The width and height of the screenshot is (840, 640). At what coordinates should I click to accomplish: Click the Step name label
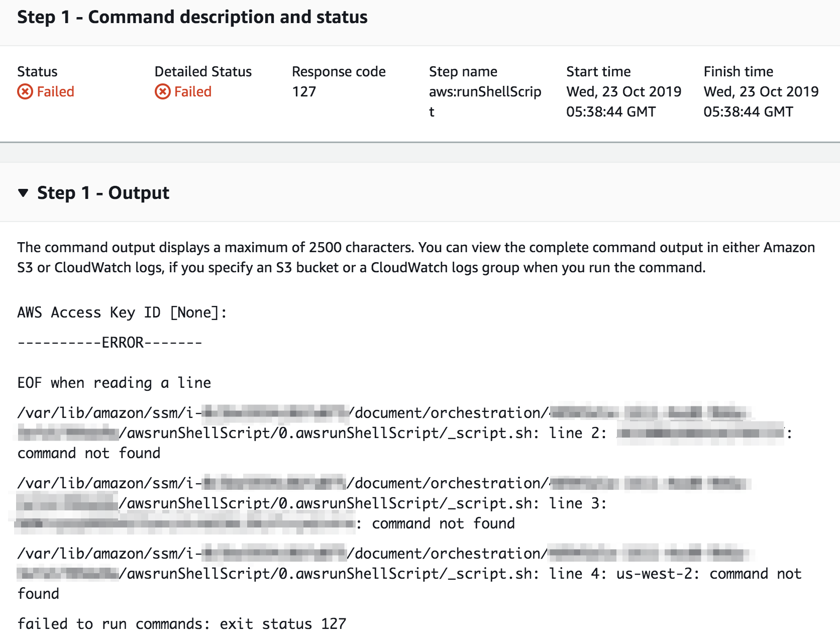click(x=463, y=71)
